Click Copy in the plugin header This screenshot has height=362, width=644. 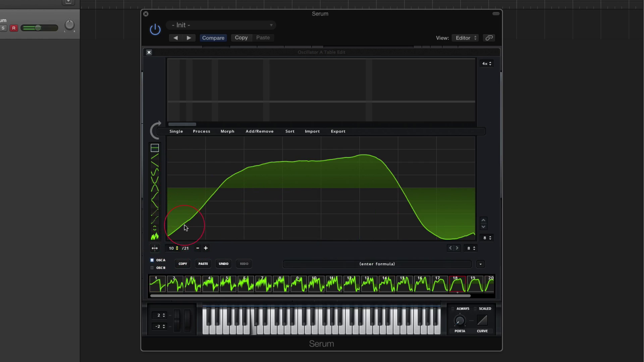coord(241,38)
